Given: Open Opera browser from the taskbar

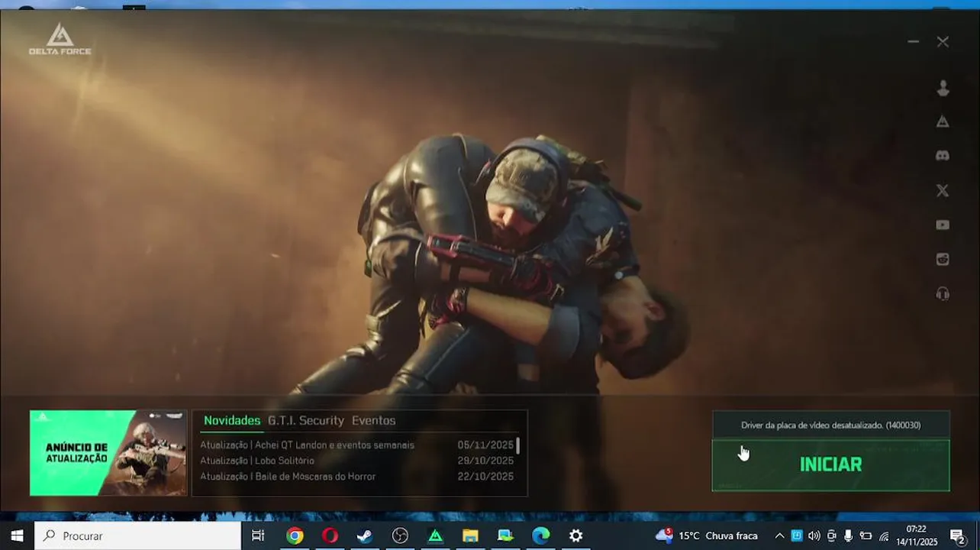Looking at the screenshot, I should click(x=330, y=535).
